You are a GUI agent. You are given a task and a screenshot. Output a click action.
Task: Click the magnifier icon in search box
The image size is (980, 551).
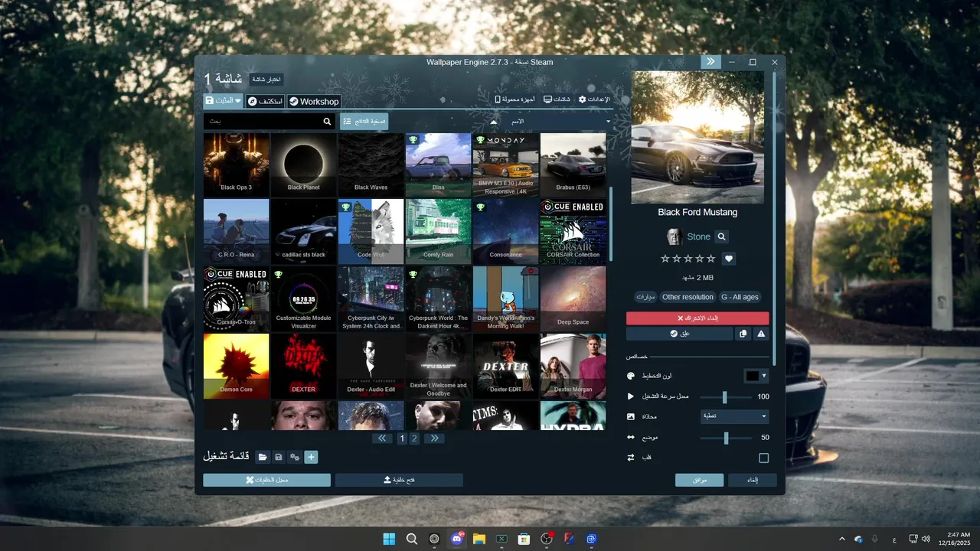coord(328,122)
